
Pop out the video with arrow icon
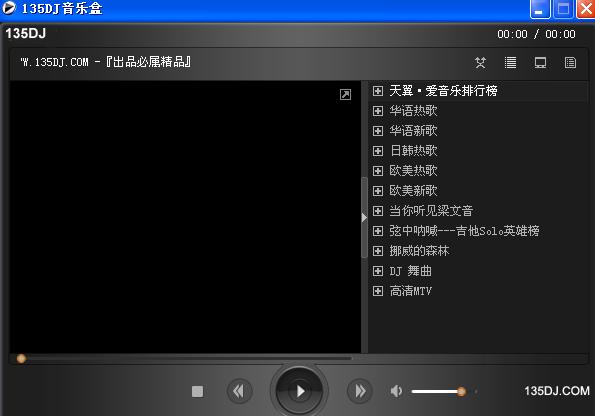pos(345,95)
